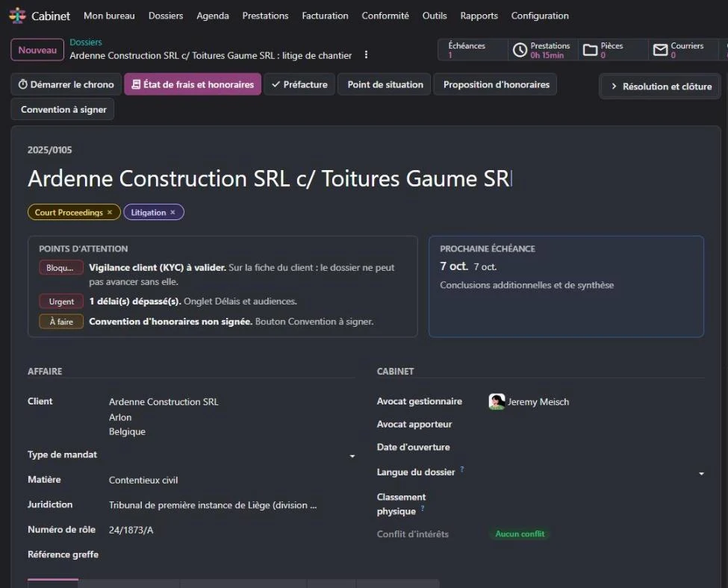Click the Prochaine échéance card
Image resolution: width=728 pixels, height=588 pixels.
click(566, 287)
